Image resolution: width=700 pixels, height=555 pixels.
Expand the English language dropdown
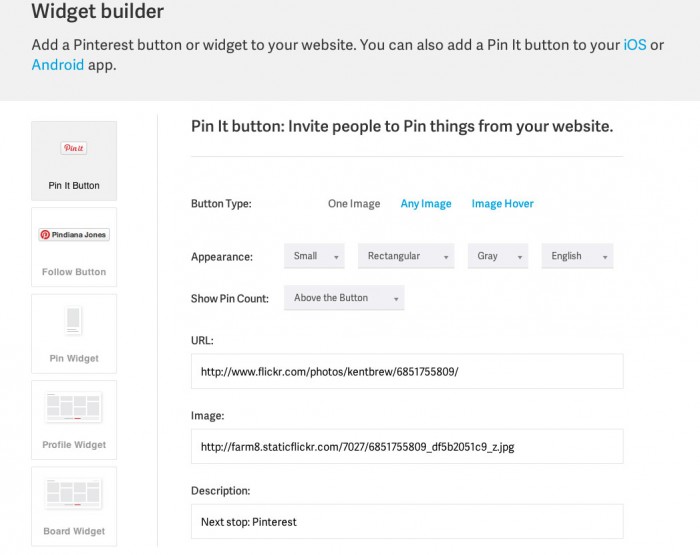pos(577,256)
